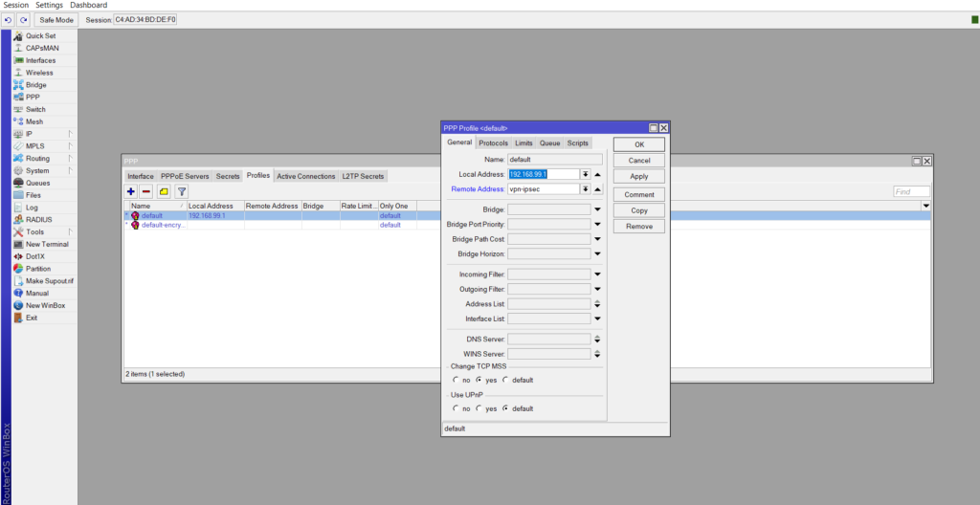
Task: Open the Active Connections tab
Action: pyautogui.click(x=305, y=176)
